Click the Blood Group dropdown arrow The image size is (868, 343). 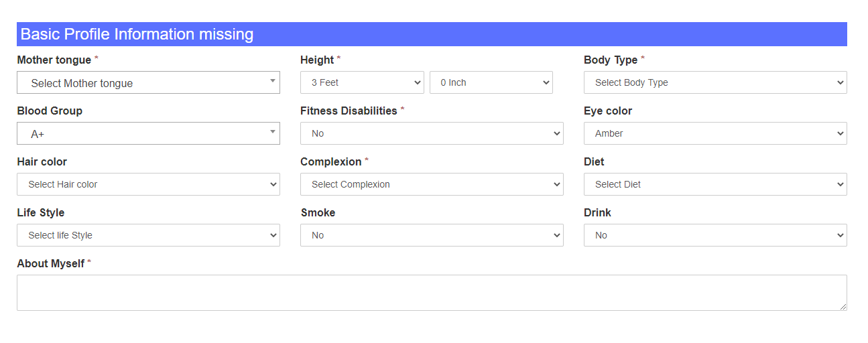pyautogui.click(x=273, y=132)
